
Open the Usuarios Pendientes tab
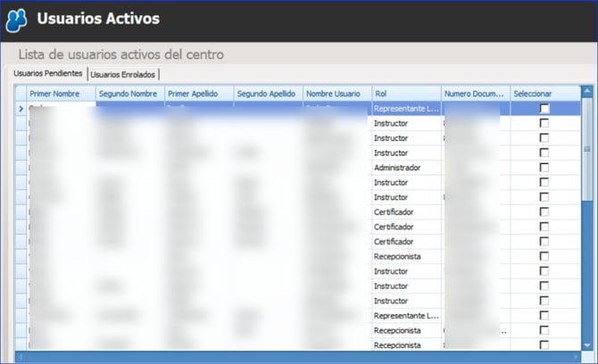click(48, 73)
